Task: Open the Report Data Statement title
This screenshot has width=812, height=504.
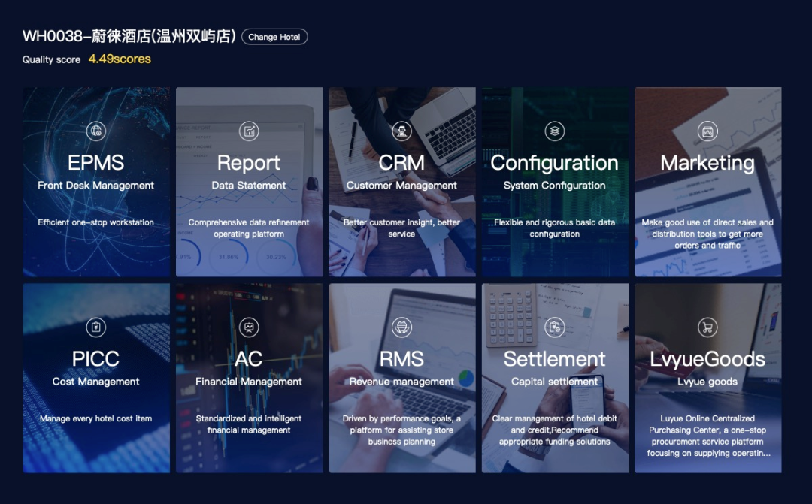Action: point(249,163)
